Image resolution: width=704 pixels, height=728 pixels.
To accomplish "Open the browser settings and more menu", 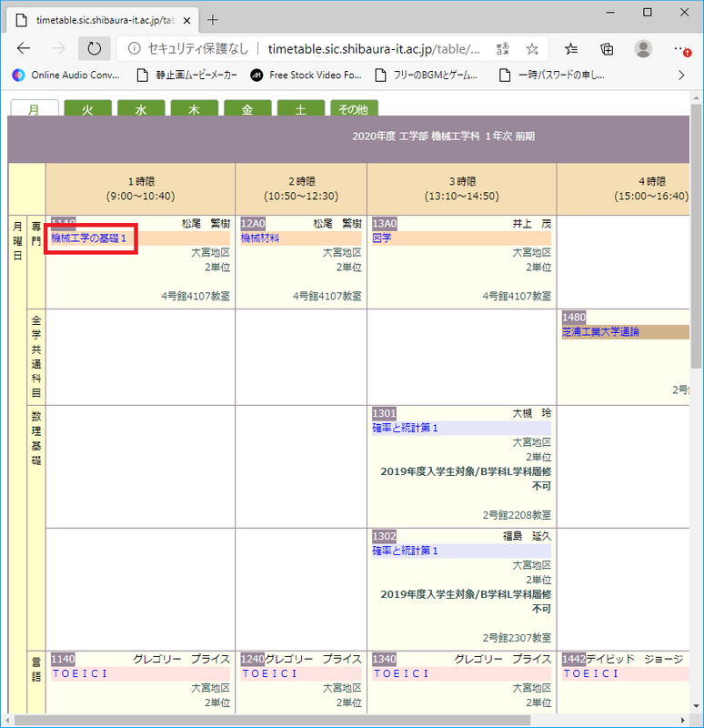I will (x=680, y=48).
